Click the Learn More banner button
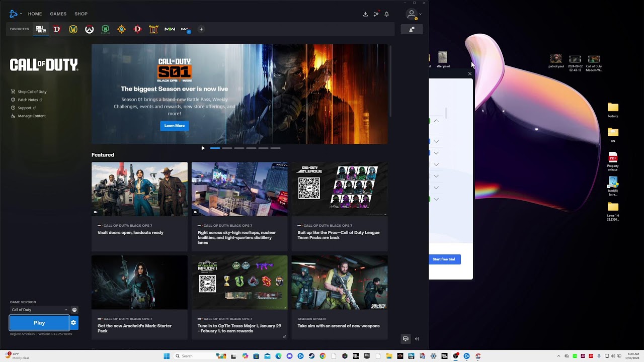644x362 pixels. click(175, 126)
